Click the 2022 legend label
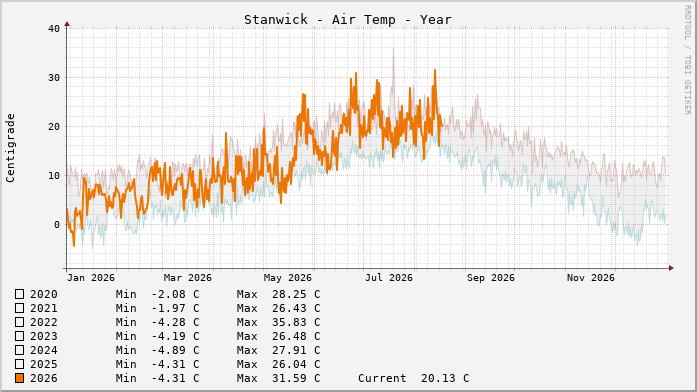This screenshot has height=392, width=697. click(x=44, y=322)
